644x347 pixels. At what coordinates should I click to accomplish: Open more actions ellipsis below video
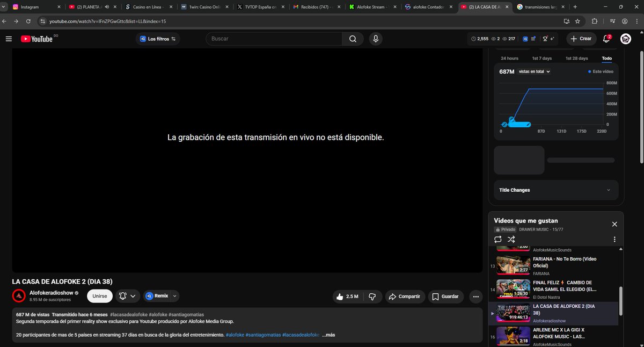pos(475,297)
